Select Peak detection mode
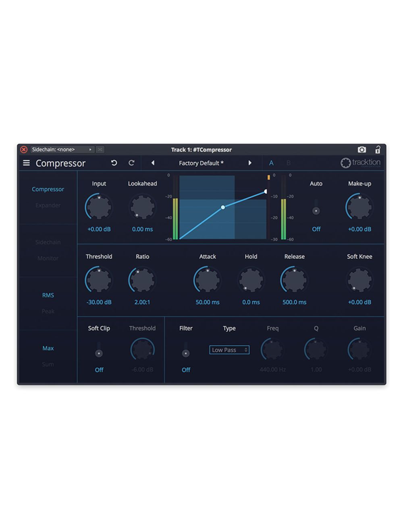 point(48,311)
